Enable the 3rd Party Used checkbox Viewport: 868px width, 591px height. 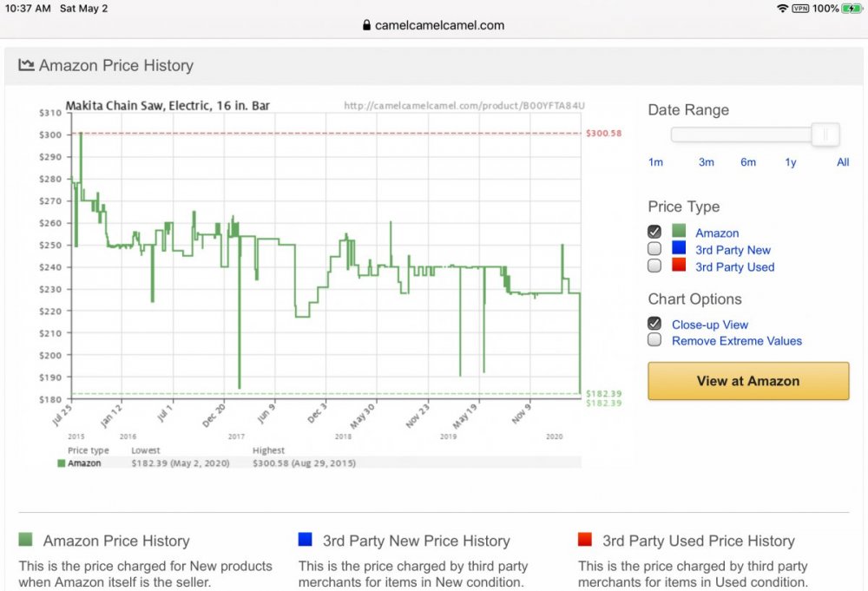pyautogui.click(x=654, y=266)
